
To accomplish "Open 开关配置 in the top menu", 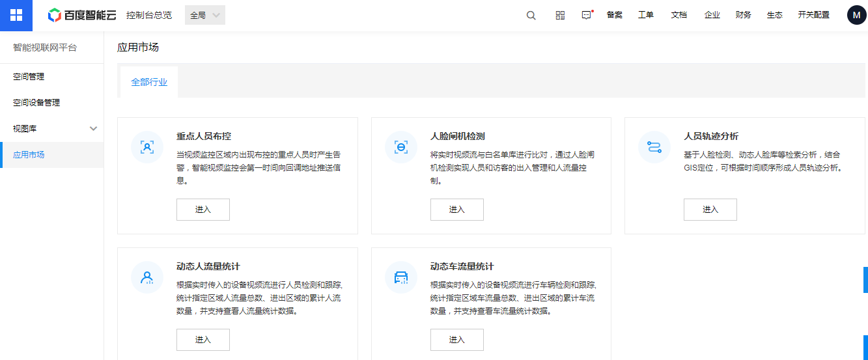I will click(x=814, y=15).
